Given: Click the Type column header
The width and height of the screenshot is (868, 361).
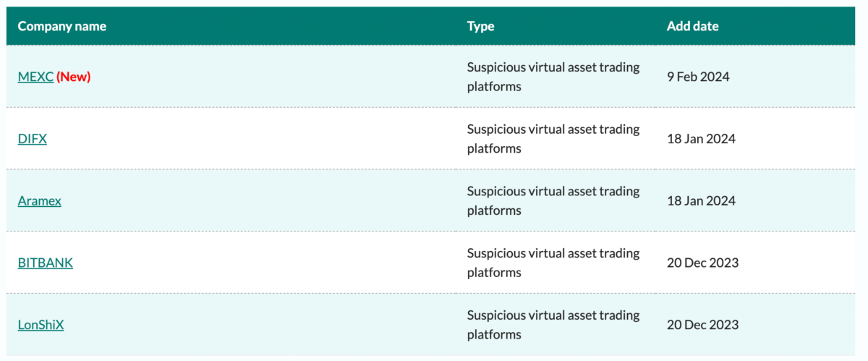Looking at the screenshot, I should pos(481,26).
